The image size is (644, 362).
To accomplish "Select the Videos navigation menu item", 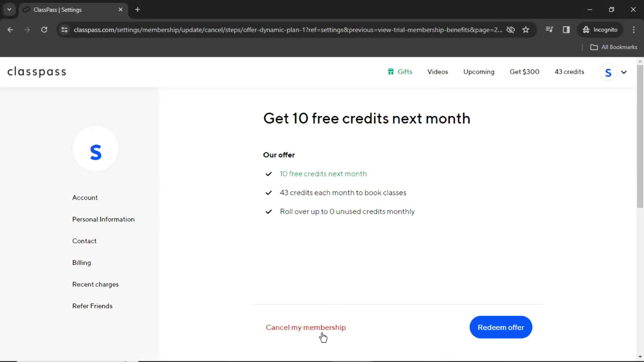I will click(437, 72).
